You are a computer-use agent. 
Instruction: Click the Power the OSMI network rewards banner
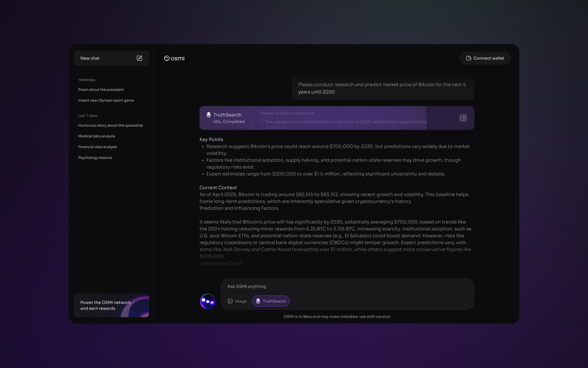111,305
